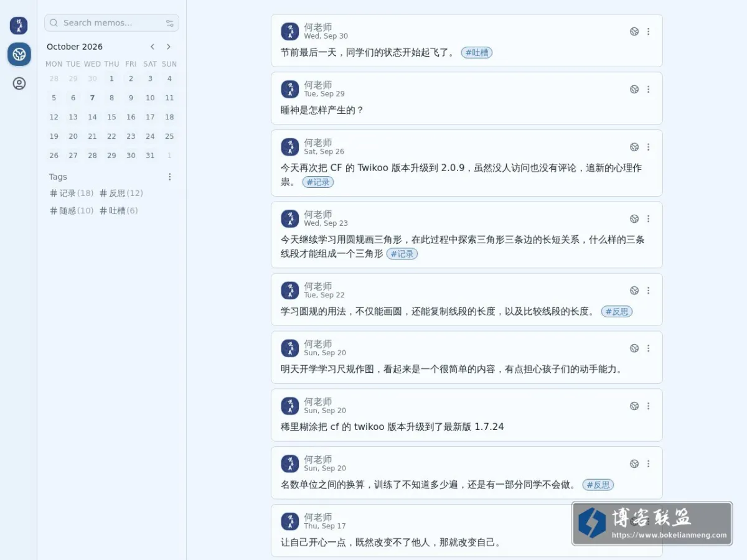The width and height of the screenshot is (747, 560).
Task: Open the Wed, Sep 30 memo date link
Action: (x=326, y=37)
